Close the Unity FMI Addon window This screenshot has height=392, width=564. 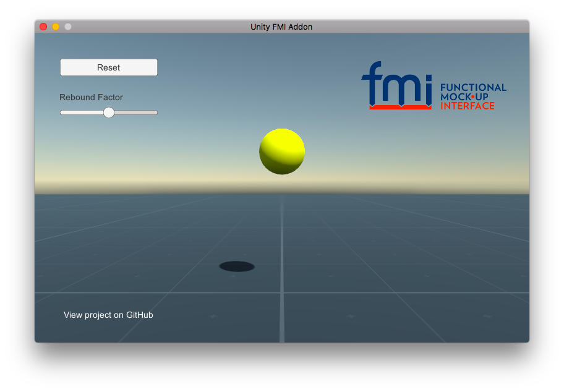pos(43,27)
